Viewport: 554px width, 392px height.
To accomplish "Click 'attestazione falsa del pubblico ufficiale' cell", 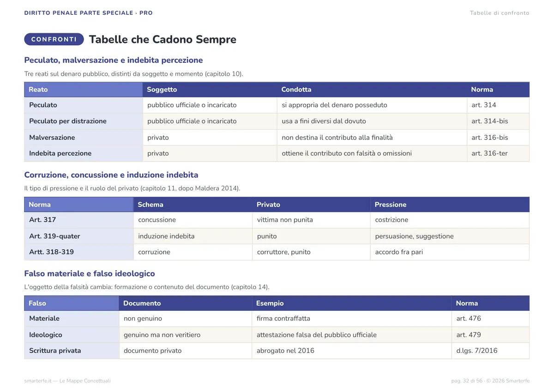I will pyautogui.click(x=351, y=335).
